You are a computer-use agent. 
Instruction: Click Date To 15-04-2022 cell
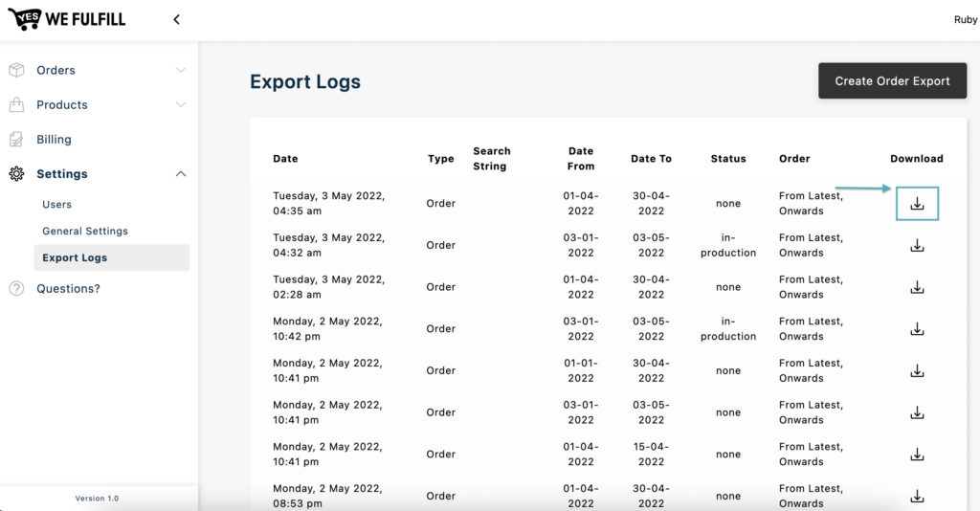click(x=651, y=455)
